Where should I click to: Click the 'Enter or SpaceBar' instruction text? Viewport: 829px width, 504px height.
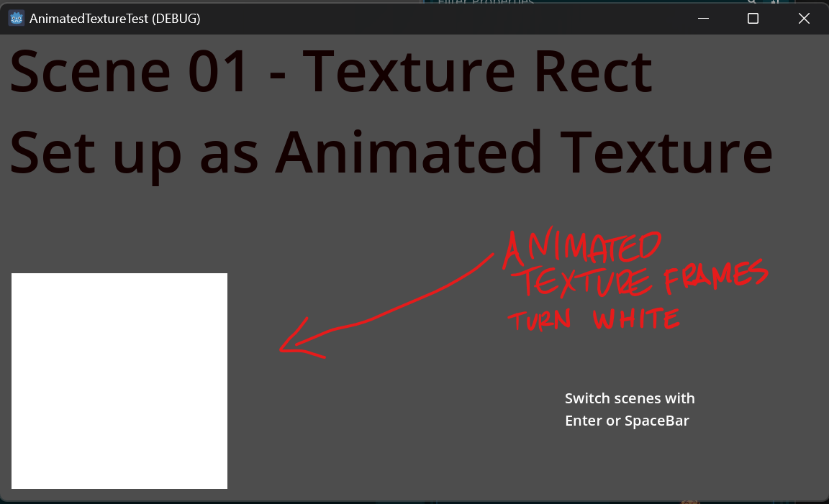[x=627, y=421]
